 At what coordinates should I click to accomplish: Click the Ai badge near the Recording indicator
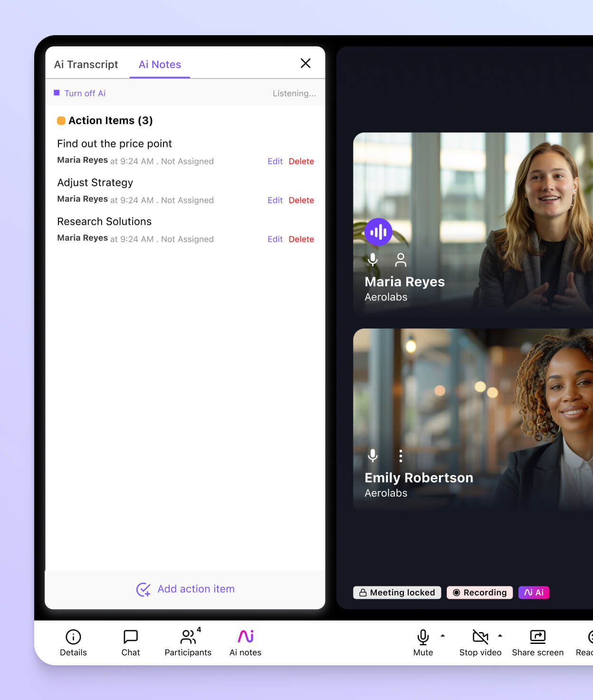click(x=534, y=593)
